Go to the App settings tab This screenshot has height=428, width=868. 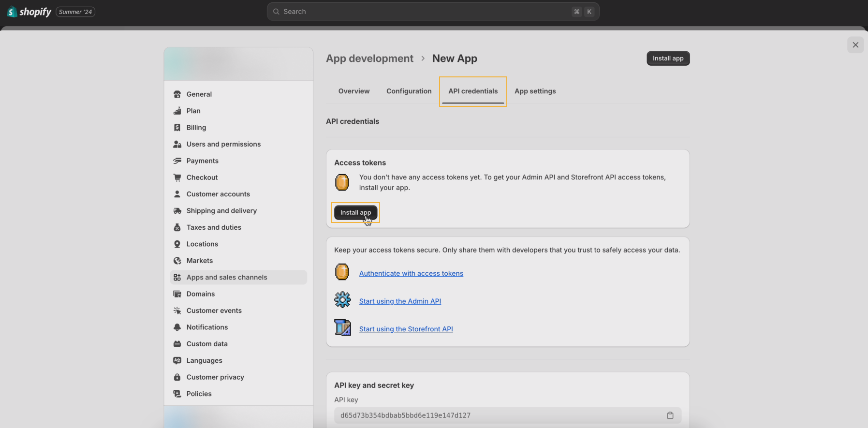(535, 91)
